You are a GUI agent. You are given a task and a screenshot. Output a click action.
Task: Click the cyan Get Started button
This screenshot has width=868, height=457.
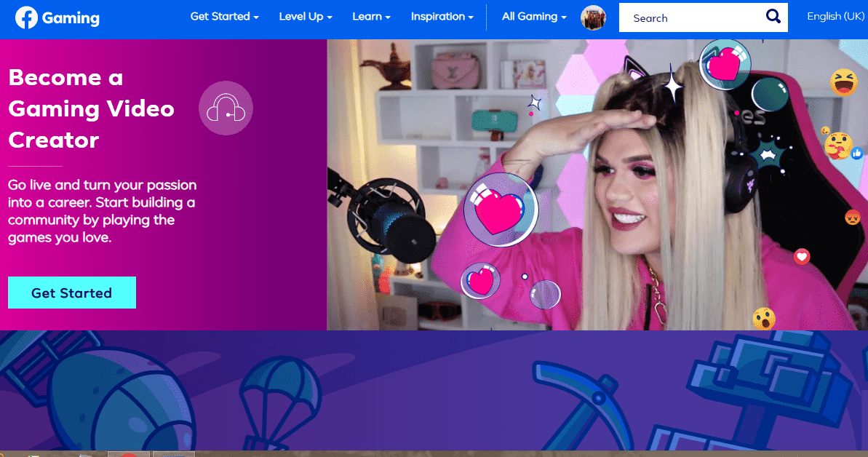tap(72, 293)
